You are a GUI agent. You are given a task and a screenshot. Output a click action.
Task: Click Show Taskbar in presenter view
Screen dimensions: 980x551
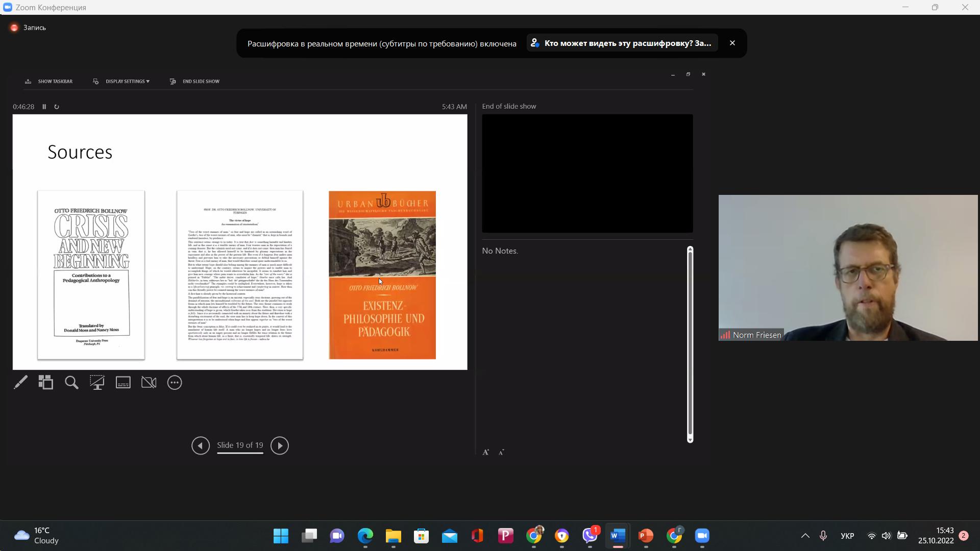point(49,81)
